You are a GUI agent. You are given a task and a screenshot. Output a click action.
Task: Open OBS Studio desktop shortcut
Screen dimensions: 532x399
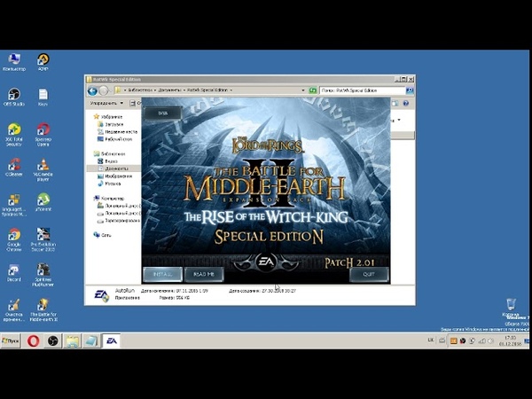point(14,97)
